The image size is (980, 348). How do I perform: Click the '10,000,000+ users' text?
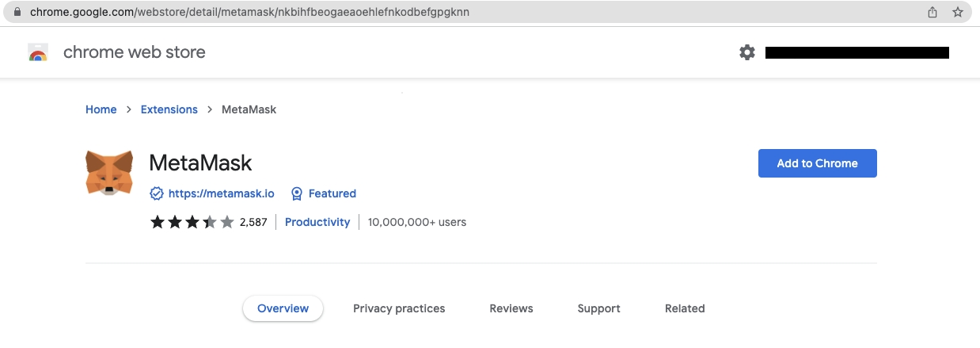point(417,222)
